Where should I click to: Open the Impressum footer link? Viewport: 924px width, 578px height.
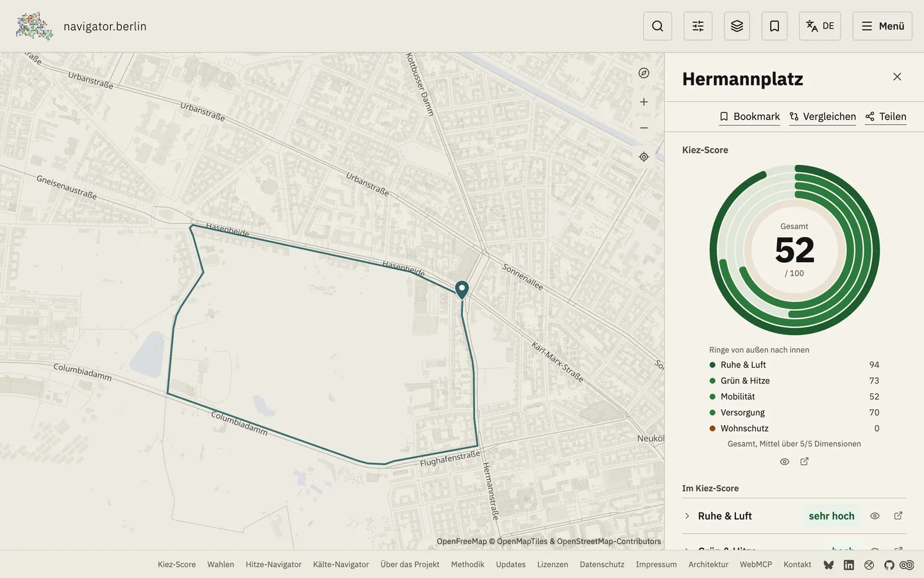[x=656, y=565]
